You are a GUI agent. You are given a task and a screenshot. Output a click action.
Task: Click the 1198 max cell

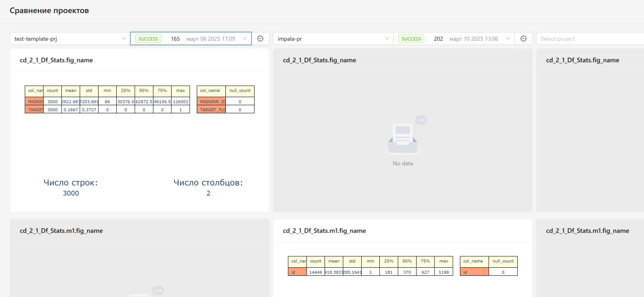pyautogui.click(x=444, y=272)
